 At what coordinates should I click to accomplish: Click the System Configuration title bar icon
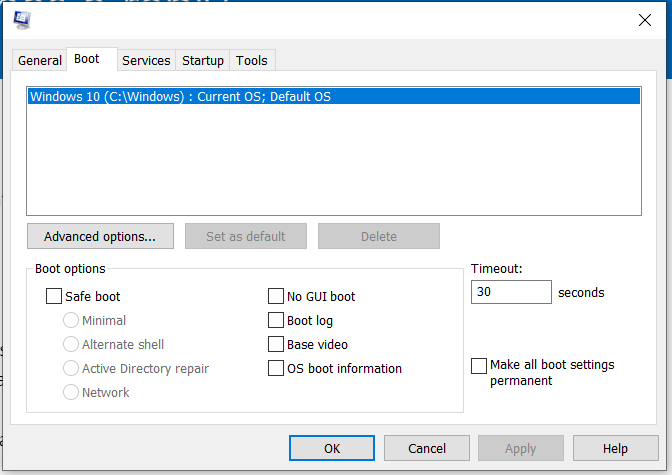(x=22, y=19)
